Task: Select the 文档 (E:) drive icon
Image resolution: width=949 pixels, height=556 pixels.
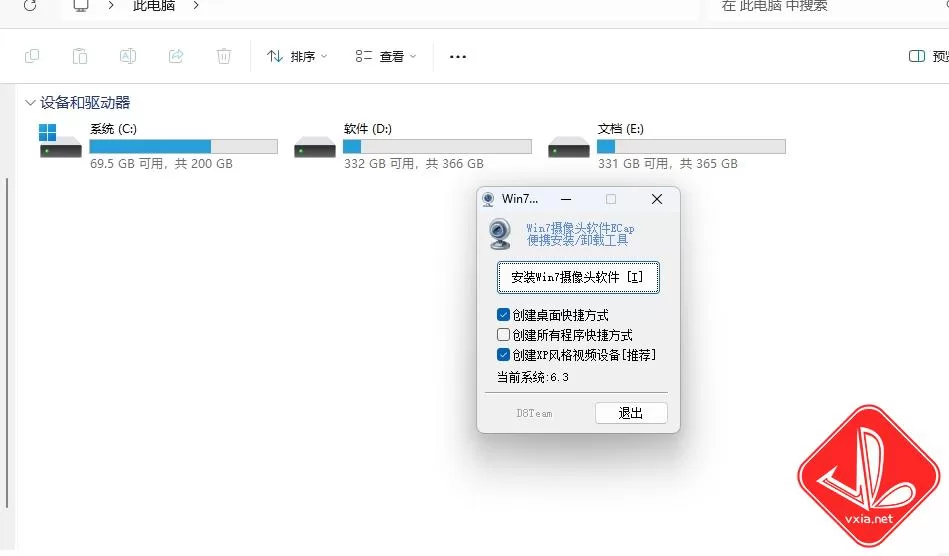Action: coord(568,147)
